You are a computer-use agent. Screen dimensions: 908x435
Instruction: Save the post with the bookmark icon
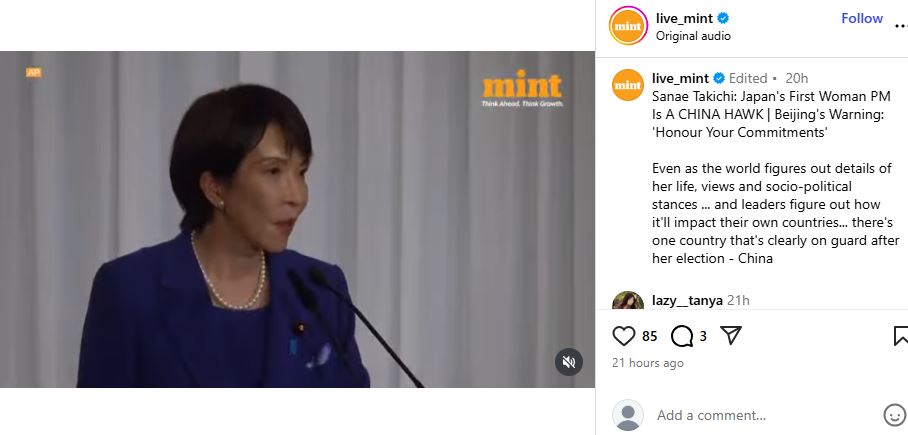click(x=900, y=335)
